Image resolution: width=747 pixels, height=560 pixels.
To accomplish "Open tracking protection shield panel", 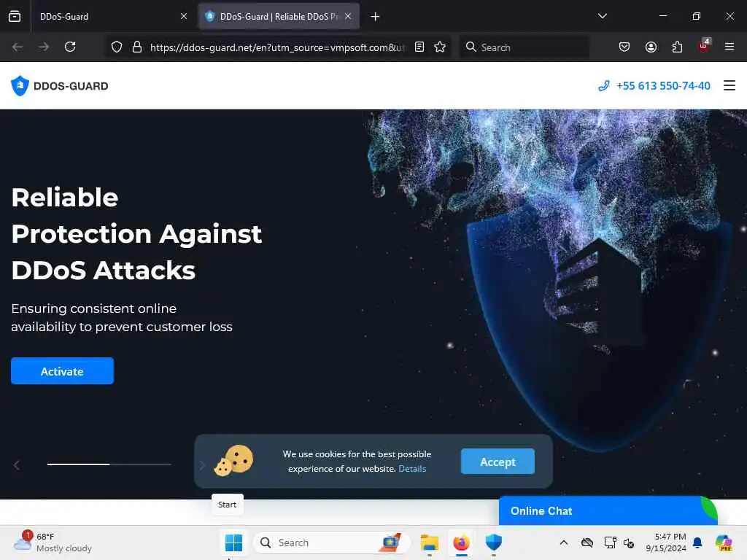I will click(117, 47).
